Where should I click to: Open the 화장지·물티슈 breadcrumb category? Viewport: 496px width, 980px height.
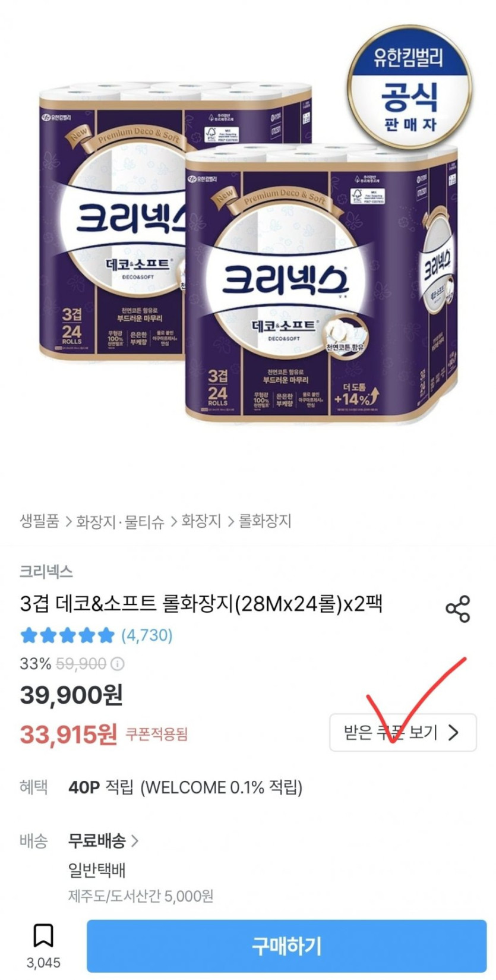pos(120,521)
